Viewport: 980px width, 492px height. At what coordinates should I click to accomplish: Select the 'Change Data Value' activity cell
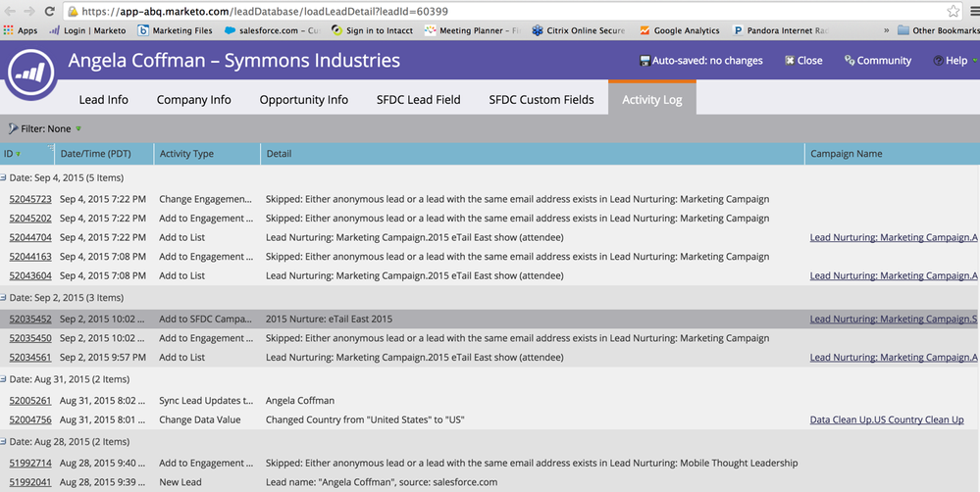click(199, 419)
